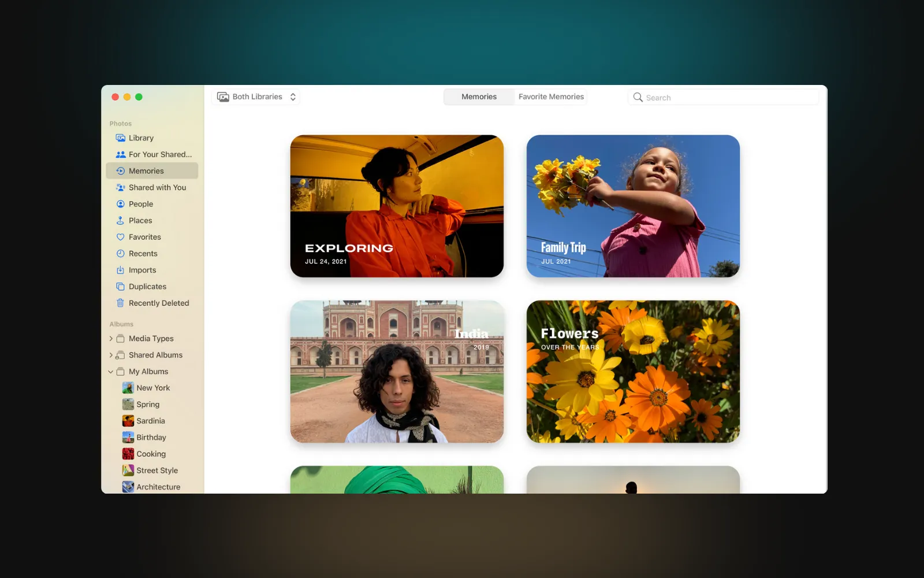The height and width of the screenshot is (578, 924).
Task: Select the Sardinia album label
Action: pyautogui.click(x=150, y=421)
